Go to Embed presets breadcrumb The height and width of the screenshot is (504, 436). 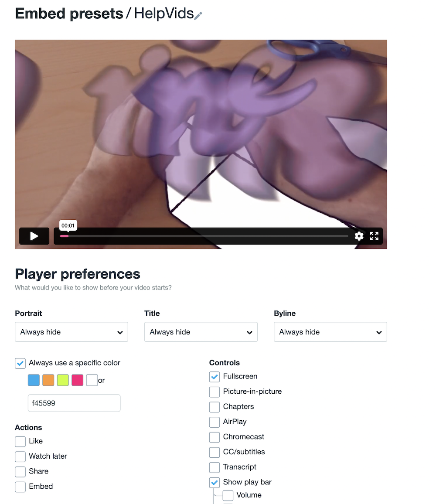pyautogui.click(x=69, y=14)
